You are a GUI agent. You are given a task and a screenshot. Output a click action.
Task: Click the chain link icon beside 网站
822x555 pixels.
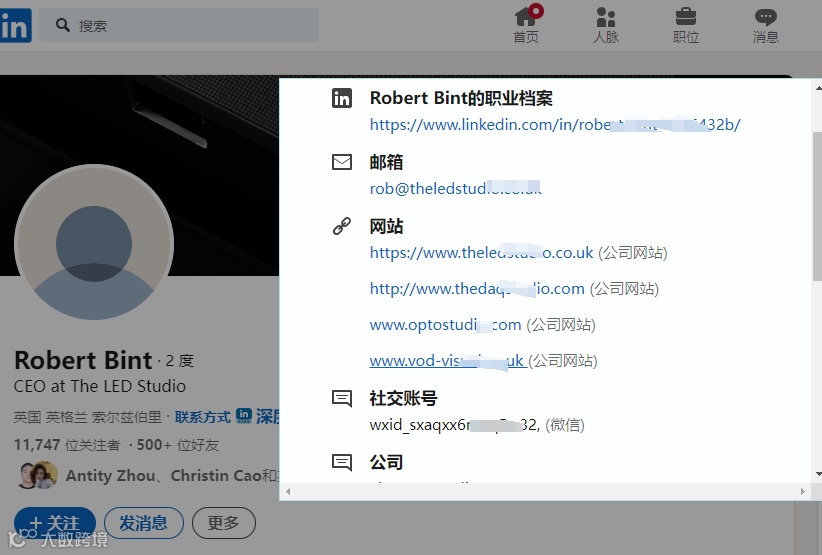[x=342, y=226]
